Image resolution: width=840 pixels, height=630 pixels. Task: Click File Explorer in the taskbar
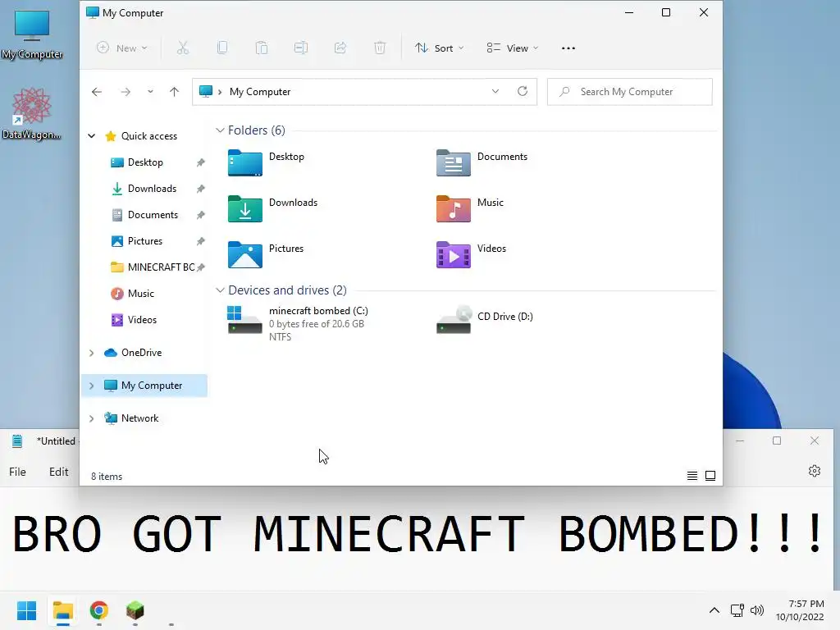point(62,610)
